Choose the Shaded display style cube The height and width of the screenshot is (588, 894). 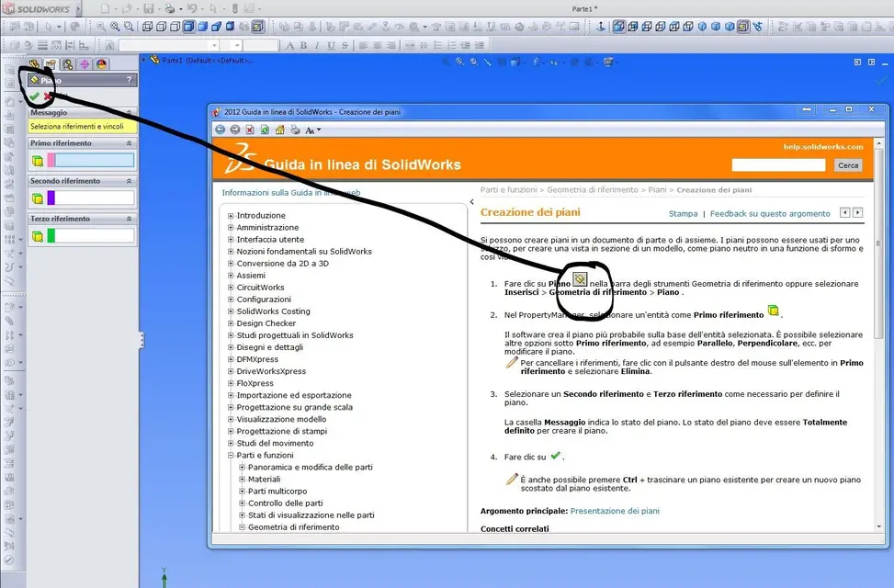(202, 27)
